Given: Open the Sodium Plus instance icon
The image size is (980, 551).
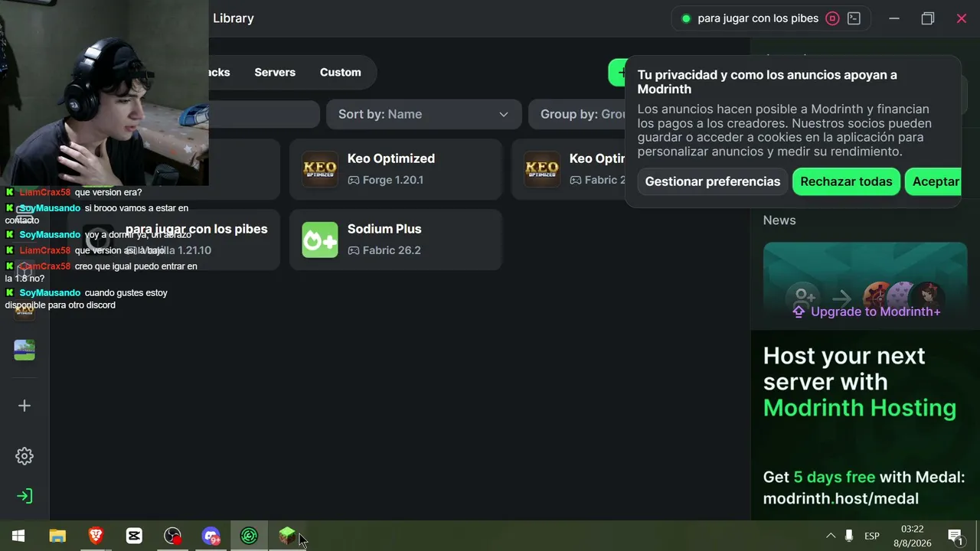Looking at the screenshot, I should click(320, 240).
